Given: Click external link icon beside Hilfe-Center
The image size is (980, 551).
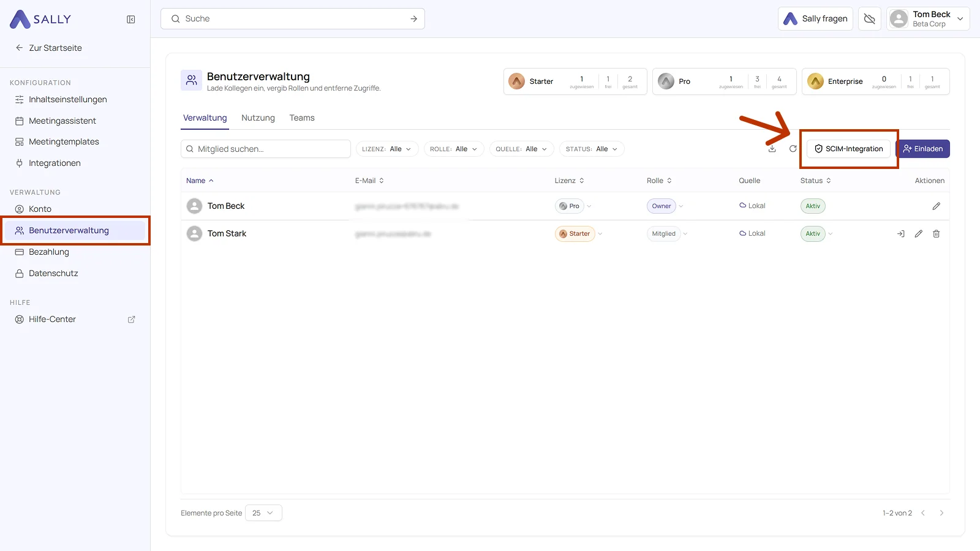Looking at the screenshot, I should tap(131, 320).
